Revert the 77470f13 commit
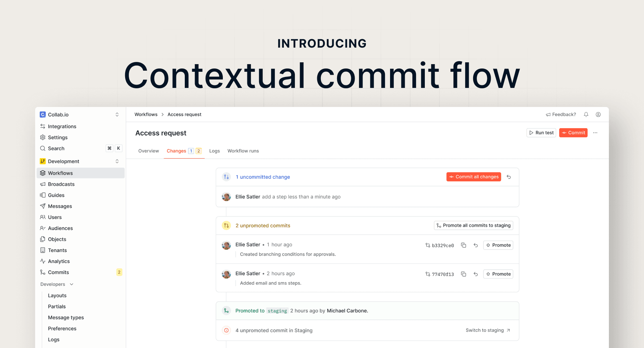644x348 pixels. (476, 274)
